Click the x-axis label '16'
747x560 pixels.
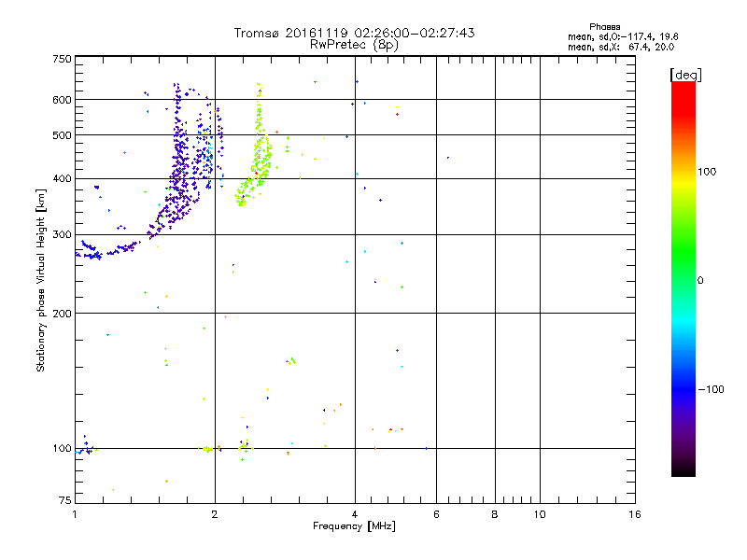pyautogui.click(x=635, y=514)
